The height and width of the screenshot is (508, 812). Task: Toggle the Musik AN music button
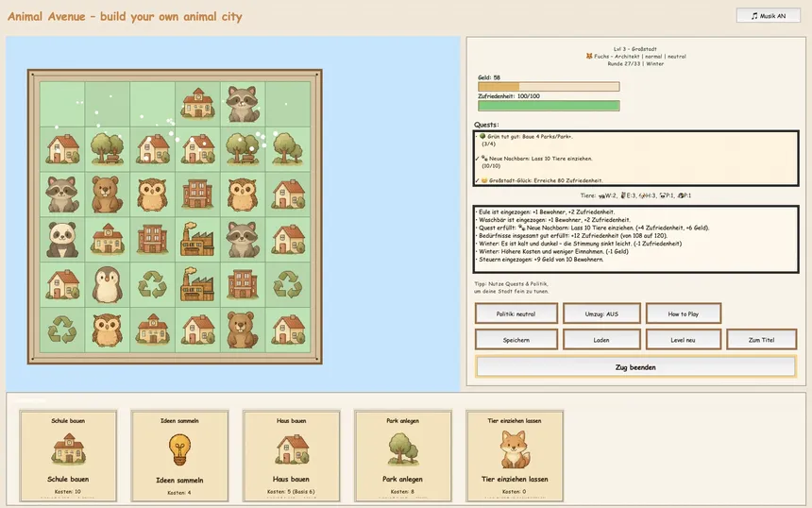768,16
